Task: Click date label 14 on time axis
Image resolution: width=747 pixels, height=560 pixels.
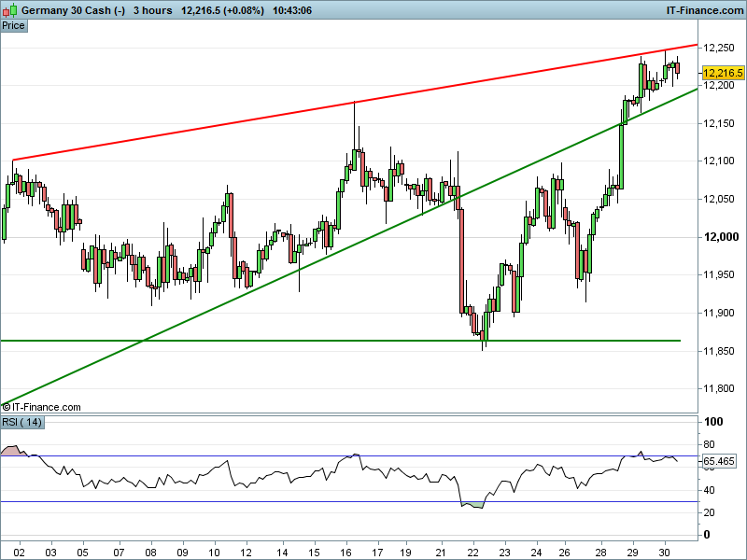Action: (x=283, y=553)
